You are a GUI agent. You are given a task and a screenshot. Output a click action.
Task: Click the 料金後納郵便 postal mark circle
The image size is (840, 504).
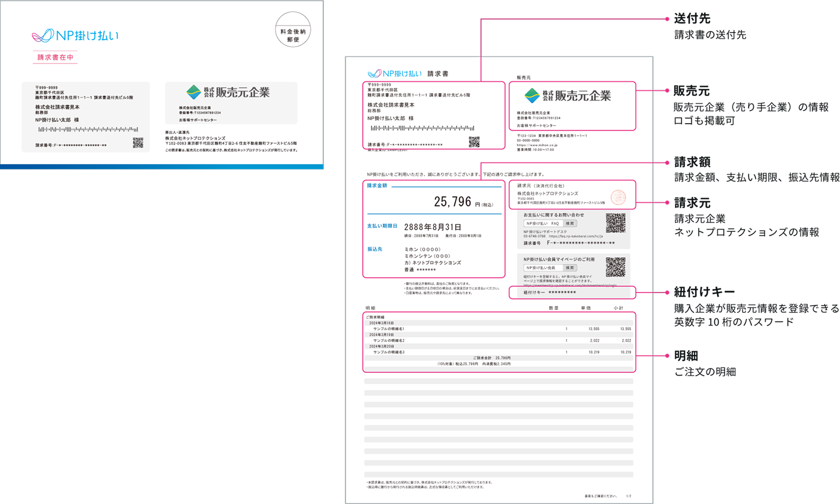293,30
